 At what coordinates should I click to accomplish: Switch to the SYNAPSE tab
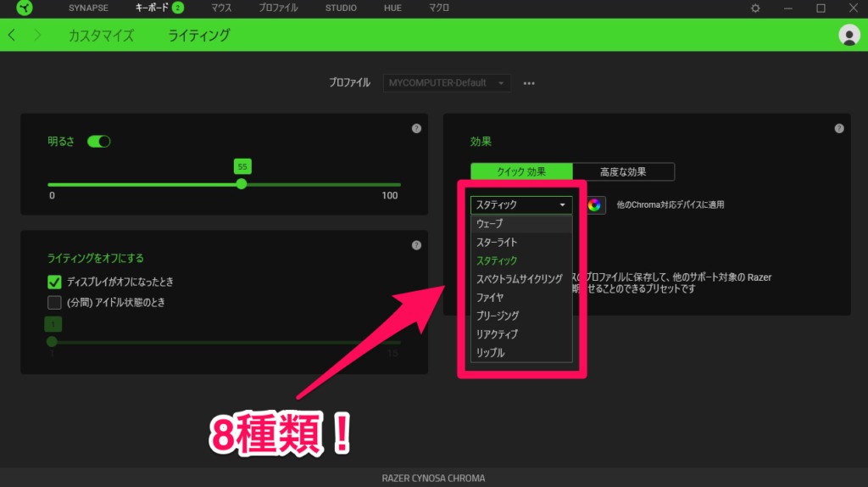[x=88, y=8]
